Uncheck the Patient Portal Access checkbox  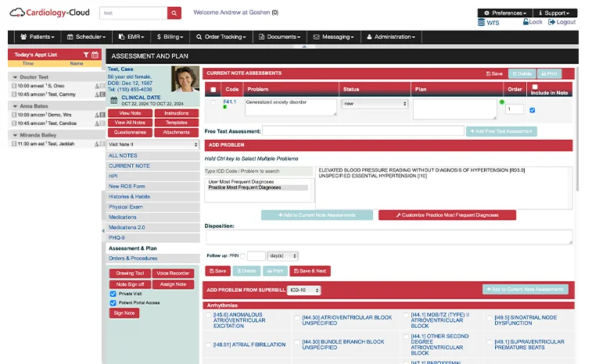113,302
